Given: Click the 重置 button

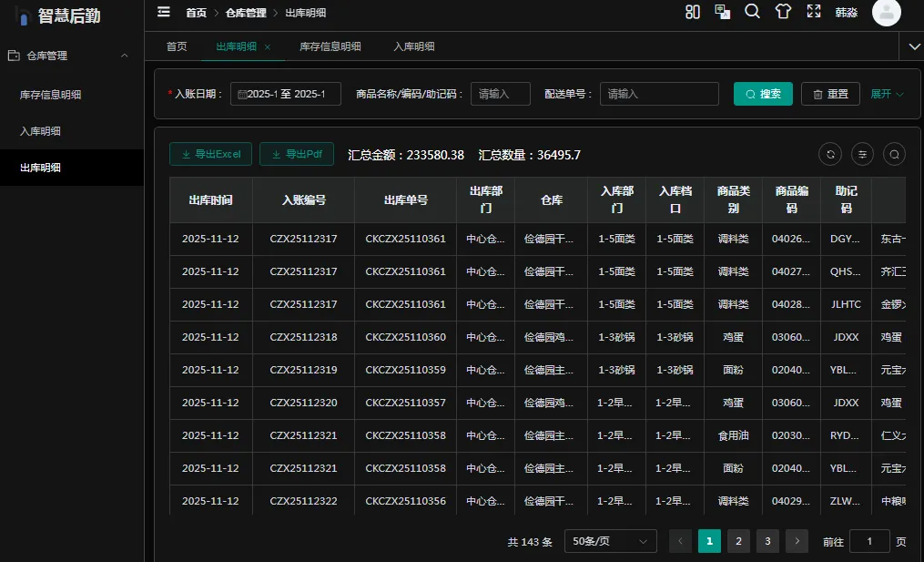Looking at the screenshot, I should pos(830,94).
